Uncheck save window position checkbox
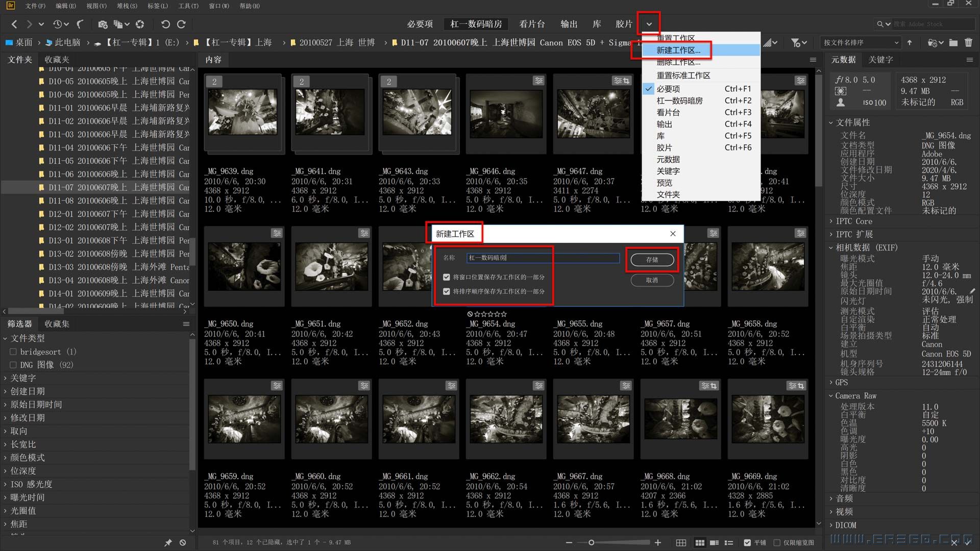The width and height of the screenshot is (980, 551). tap(447, 277)
